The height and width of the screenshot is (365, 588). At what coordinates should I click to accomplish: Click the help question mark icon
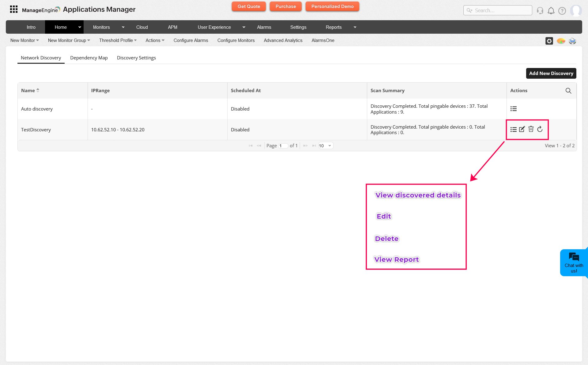[562, 11]
